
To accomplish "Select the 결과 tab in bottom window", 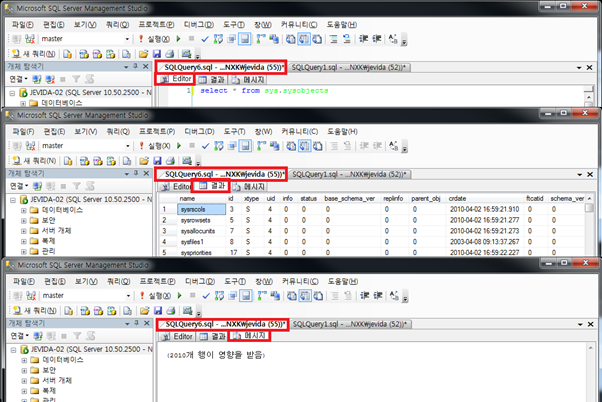I will pyautogui.click(x=213, y=336).
